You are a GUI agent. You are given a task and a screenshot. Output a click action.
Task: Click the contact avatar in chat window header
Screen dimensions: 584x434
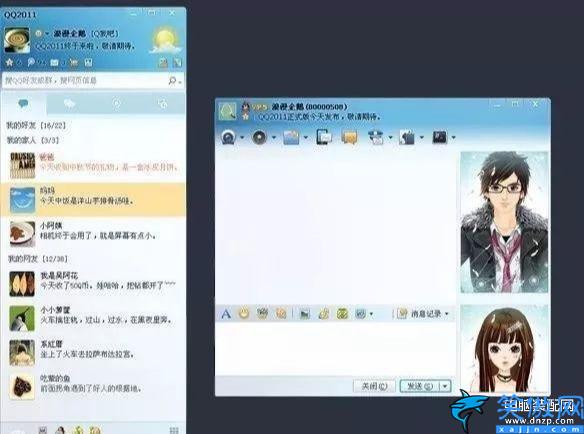227,111
